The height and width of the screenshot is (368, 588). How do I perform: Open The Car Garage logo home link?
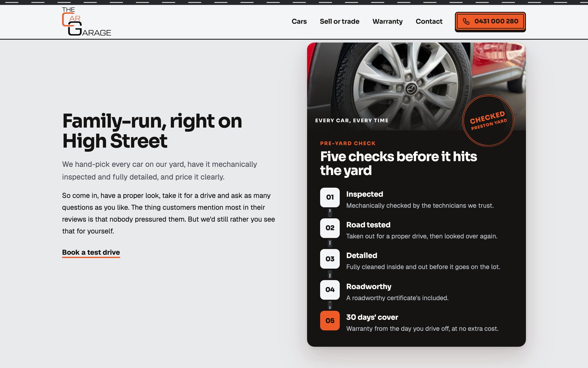pyautogui.click(x=86, y=22)
